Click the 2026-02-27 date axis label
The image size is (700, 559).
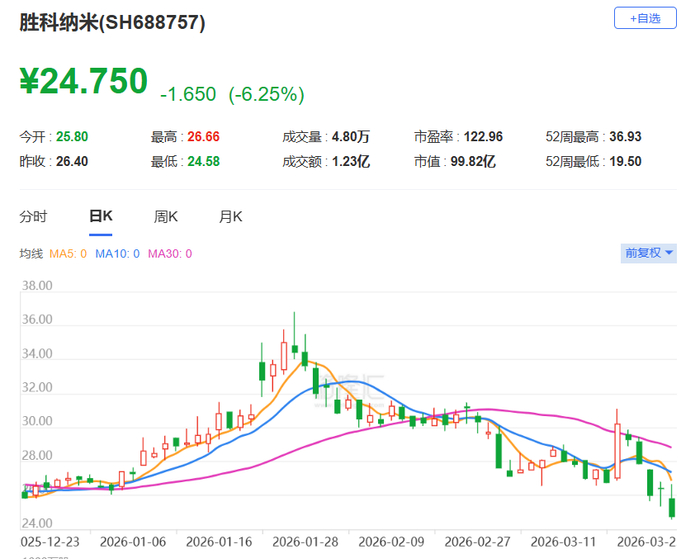click(x=477, y=542)
